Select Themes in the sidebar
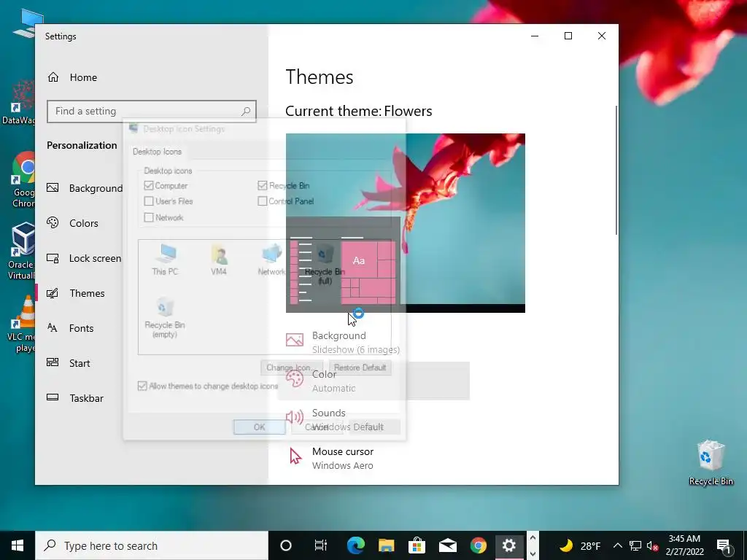The width and height of the screenshot is (747, 560). pos(76,293)
